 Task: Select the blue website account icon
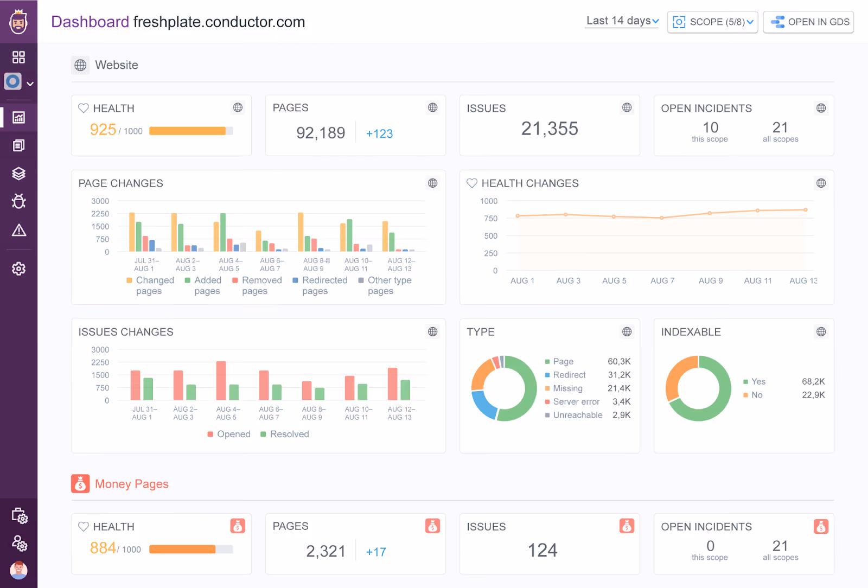click(13, 82)
